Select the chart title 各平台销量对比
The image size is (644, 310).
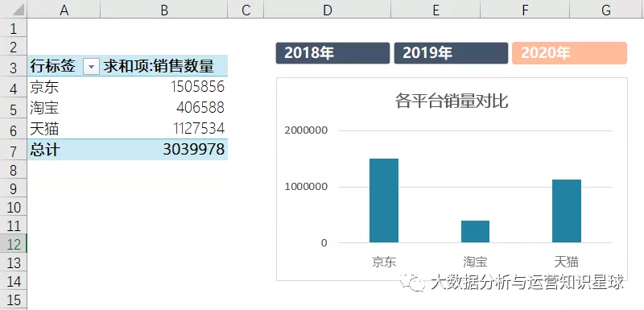coord(452,101)
